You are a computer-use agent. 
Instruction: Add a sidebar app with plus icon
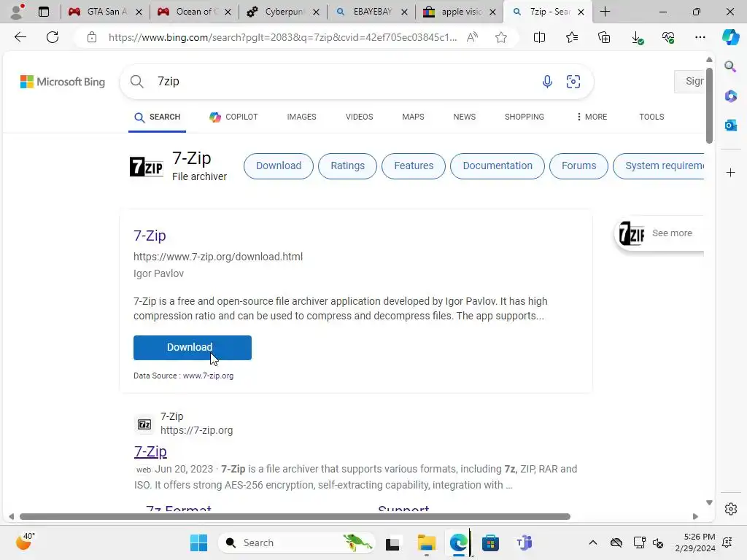(730, 172)
